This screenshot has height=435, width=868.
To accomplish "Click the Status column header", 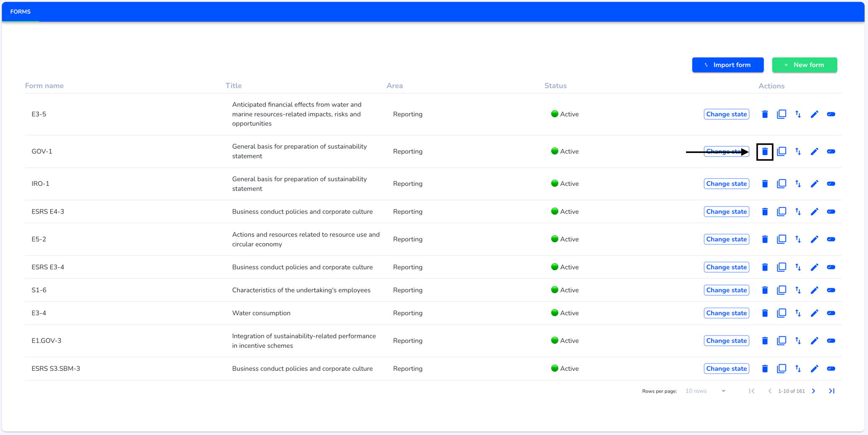I will (x=555, y=86).
